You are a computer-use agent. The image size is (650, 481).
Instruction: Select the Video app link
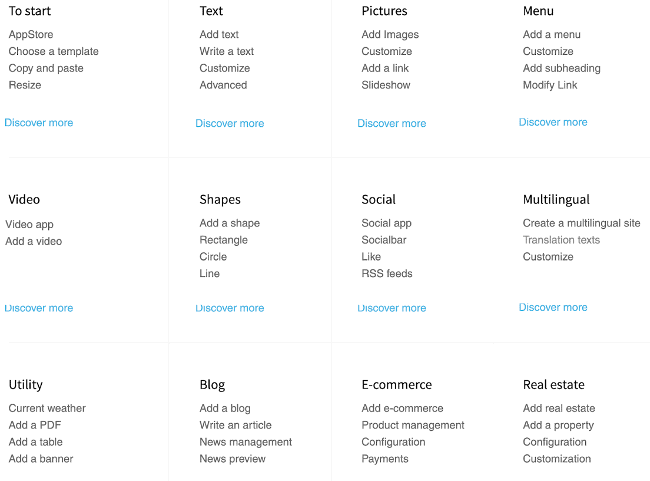(x=29, y=224)
